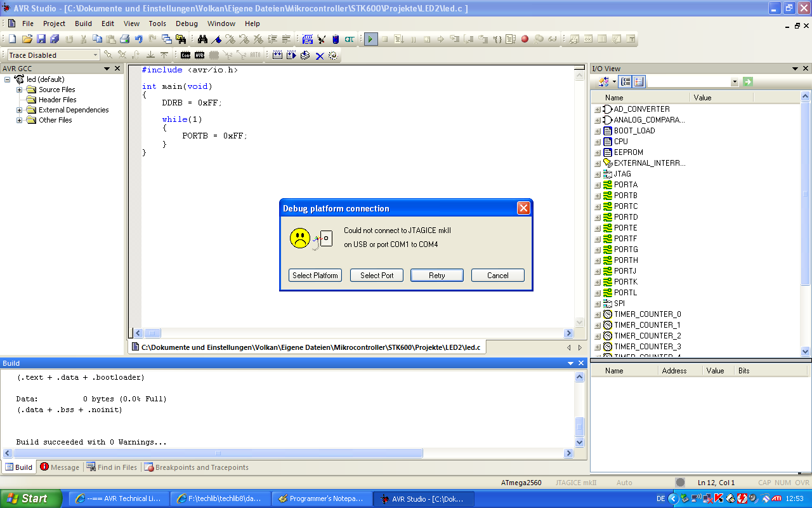The width and height of the screenshot is (812, 508).
Task: Click the Con connect icon in toolbar
Action: [x=185, y=55]
